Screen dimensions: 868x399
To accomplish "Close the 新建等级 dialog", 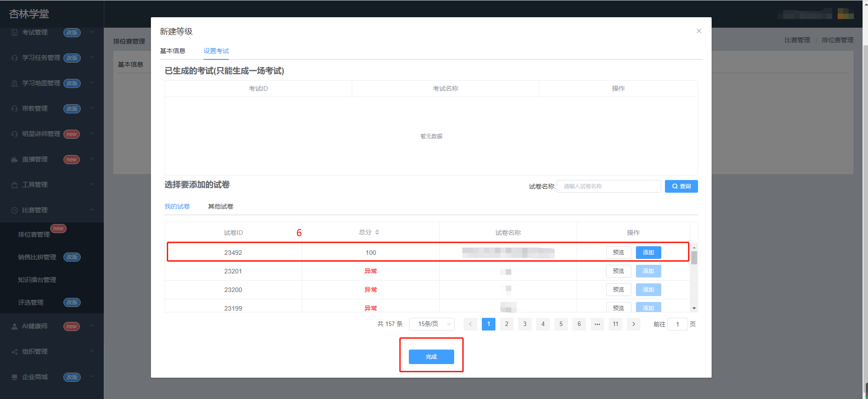I will [x=699, y=31].
